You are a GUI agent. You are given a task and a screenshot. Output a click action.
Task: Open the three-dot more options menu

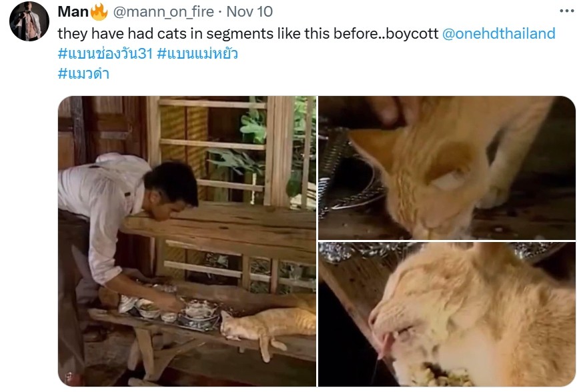(x=566, y=11)
